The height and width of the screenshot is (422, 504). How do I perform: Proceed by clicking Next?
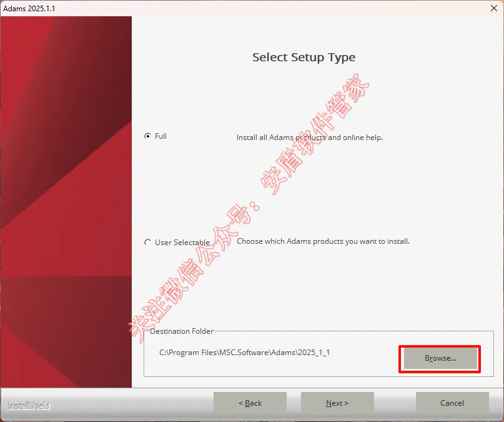tap(337, 403)
